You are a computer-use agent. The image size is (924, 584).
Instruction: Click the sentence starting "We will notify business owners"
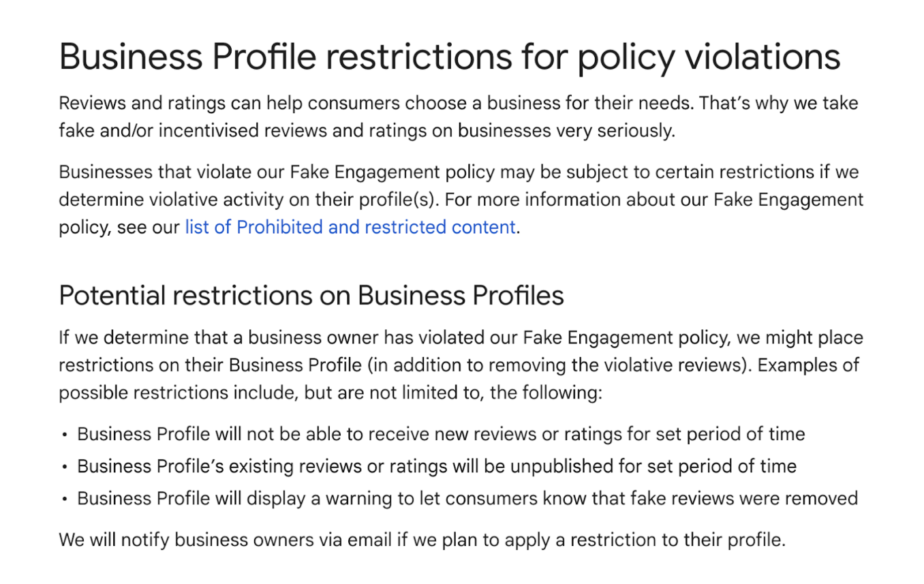(422, 540)
